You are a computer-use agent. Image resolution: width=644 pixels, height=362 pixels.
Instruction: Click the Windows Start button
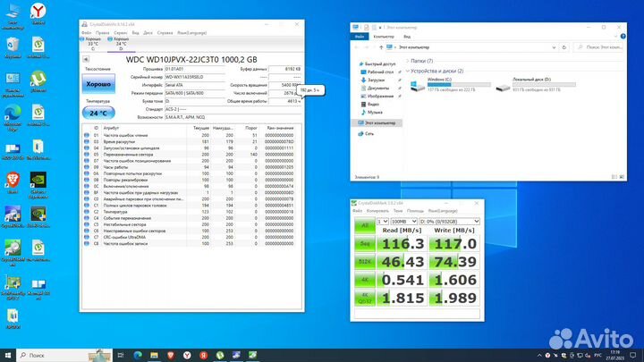8,355
